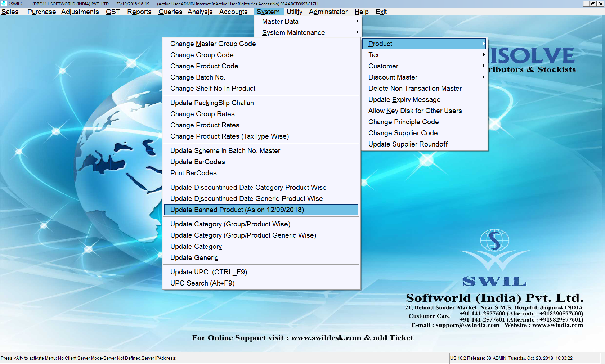The image size is (605, 364).
Task: Open the Analysis menu
Action: [200, 12]
